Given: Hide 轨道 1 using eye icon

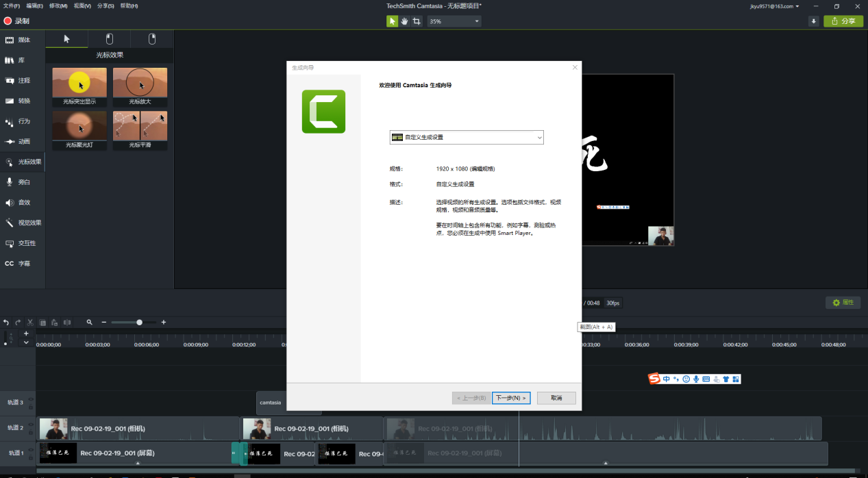Looking at the screenshot, I should coord(31,449).
